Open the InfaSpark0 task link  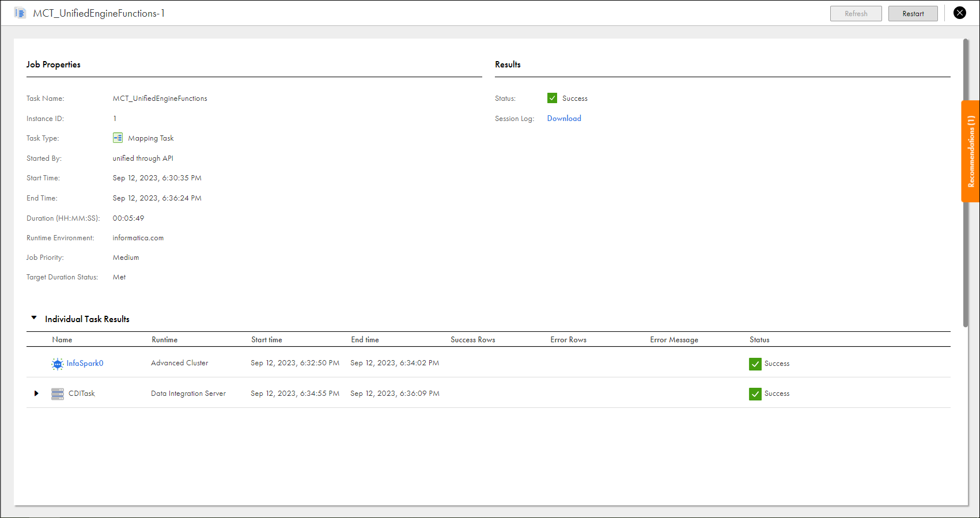coord(85,363)
